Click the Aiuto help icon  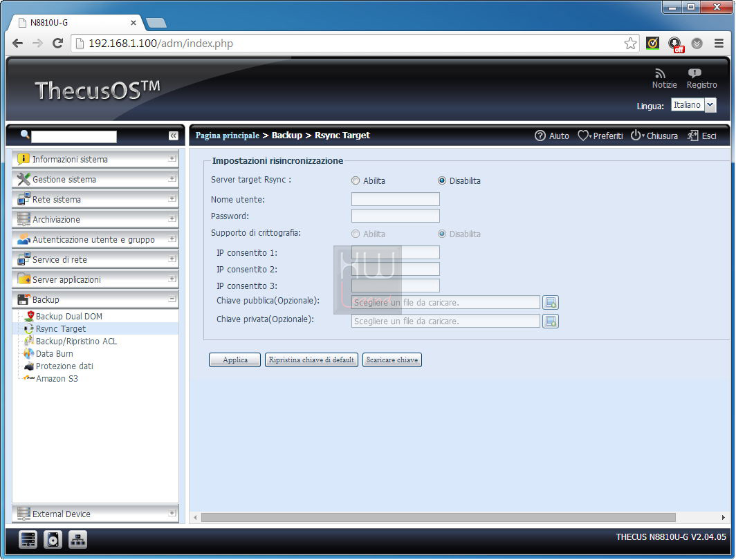[x=540, y=136]
